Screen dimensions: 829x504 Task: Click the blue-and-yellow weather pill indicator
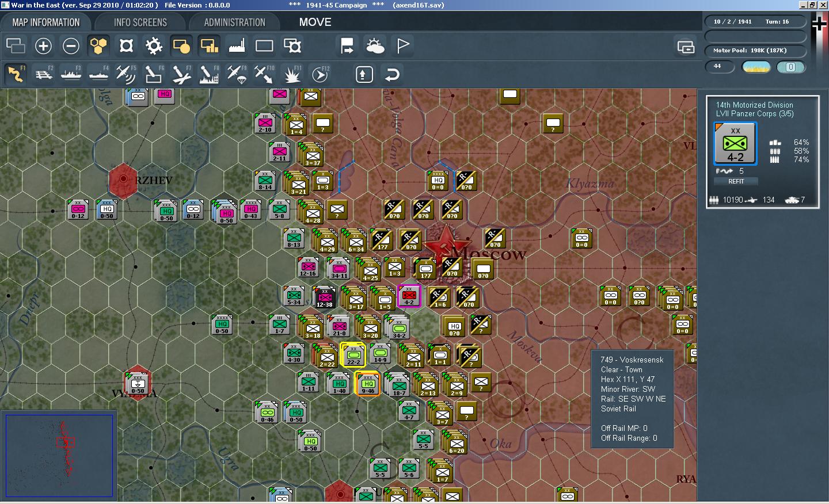coord(756,67)
